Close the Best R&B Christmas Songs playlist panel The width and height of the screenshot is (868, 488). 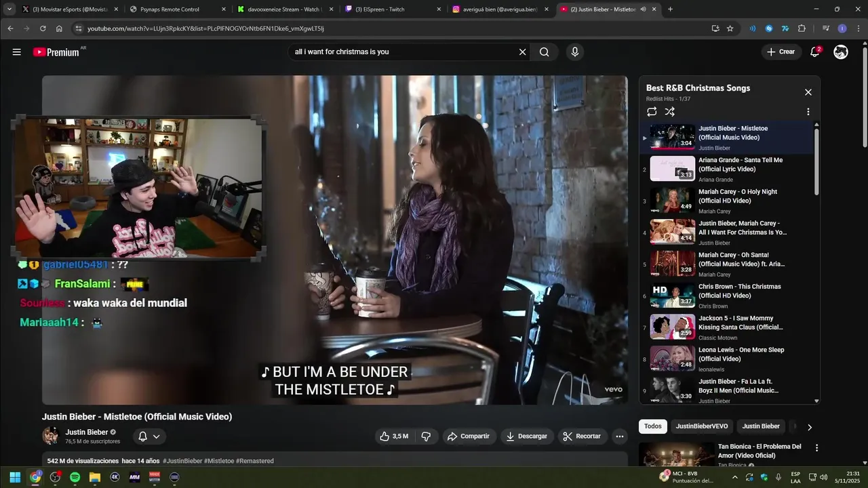(808, 92)
